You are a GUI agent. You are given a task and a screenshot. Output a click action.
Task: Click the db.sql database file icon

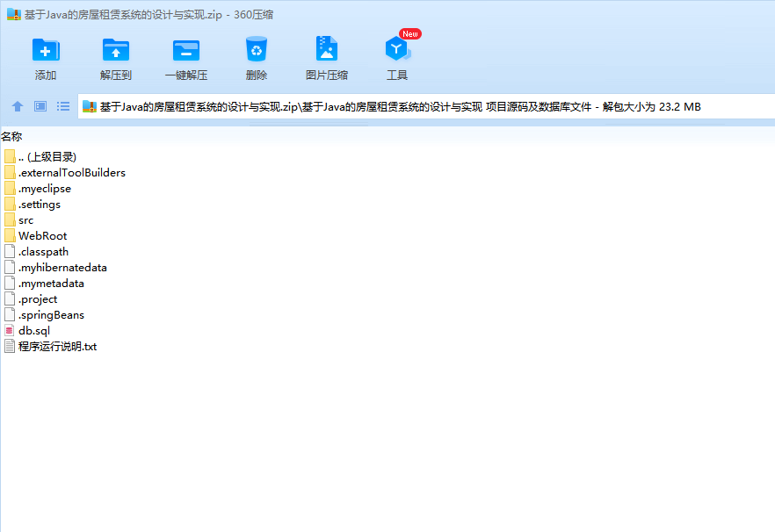[x=10, y=330]
